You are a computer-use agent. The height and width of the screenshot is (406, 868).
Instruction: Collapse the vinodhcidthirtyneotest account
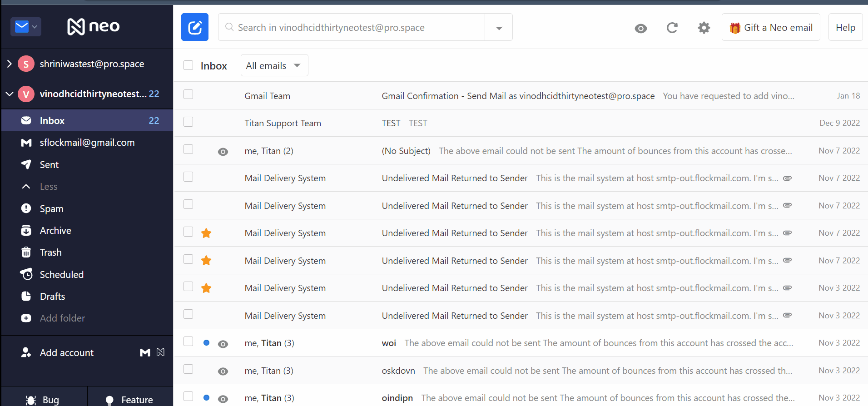point(10,94)
